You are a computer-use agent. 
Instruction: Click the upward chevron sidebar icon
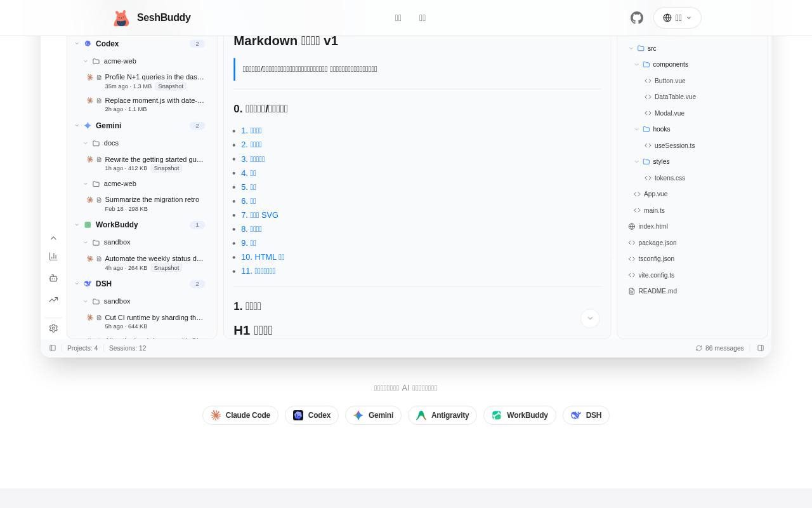[53, 238]
